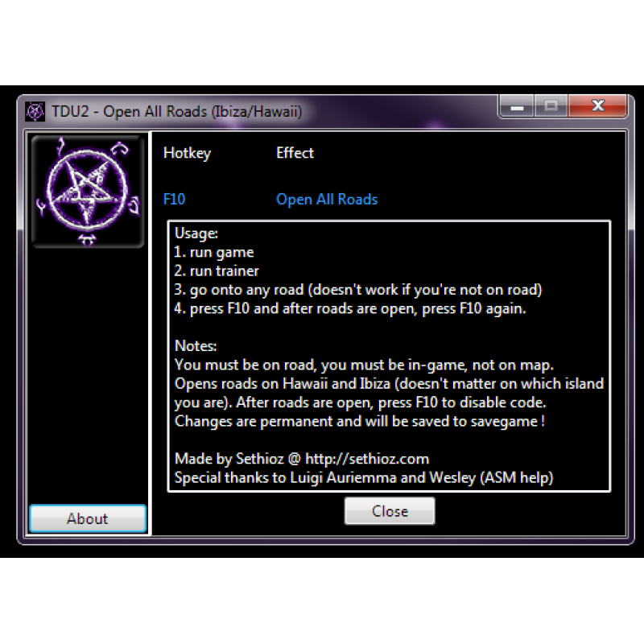Click the Notes heading in the text box
The image size is (644, 644).
196,346
